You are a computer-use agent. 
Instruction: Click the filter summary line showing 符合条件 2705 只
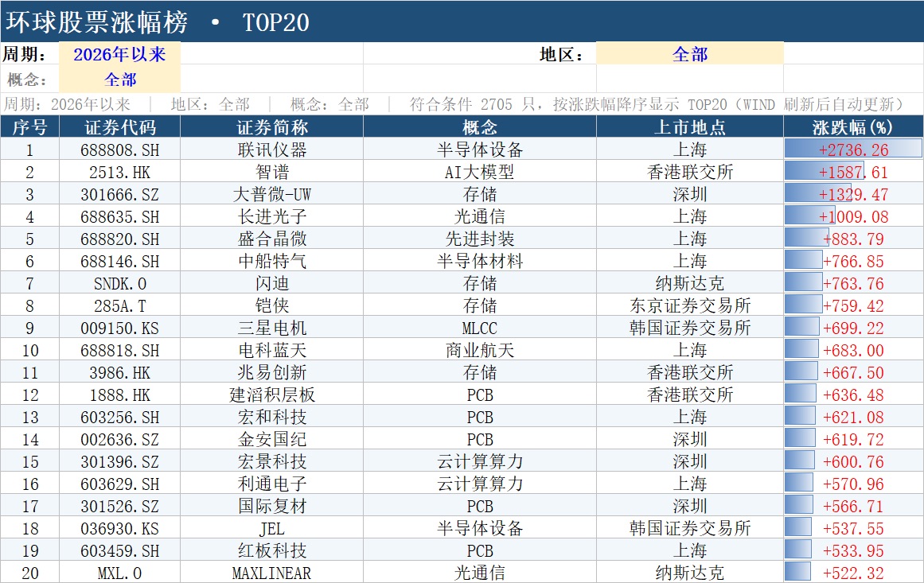[462, 104]
